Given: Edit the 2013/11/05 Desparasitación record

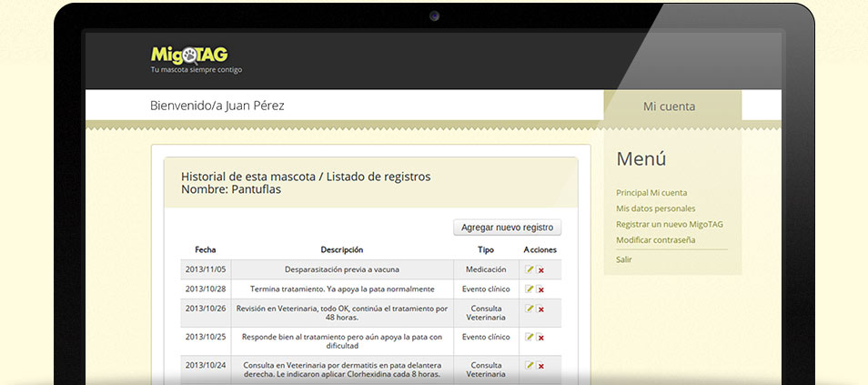Looking at the screenshot, I should (x=530, y=269).
